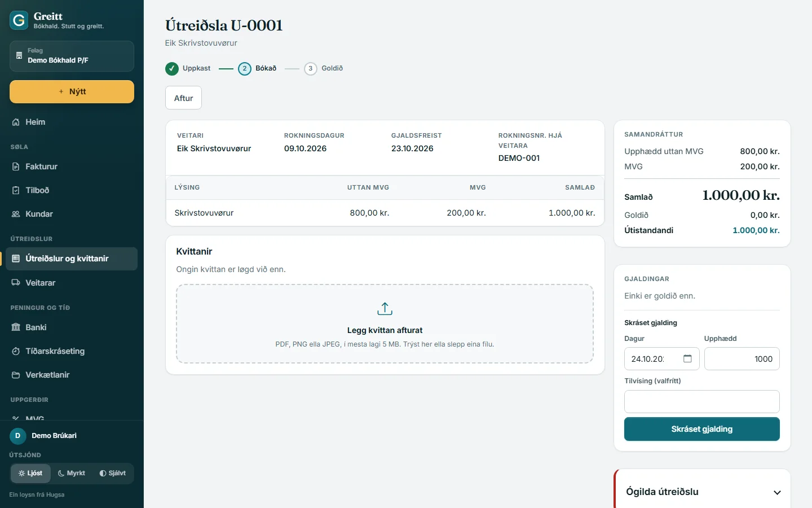This screenshot has width=812, height=508.
Task: Navigate to Veitarar
Action: click(x=72, y=283)
